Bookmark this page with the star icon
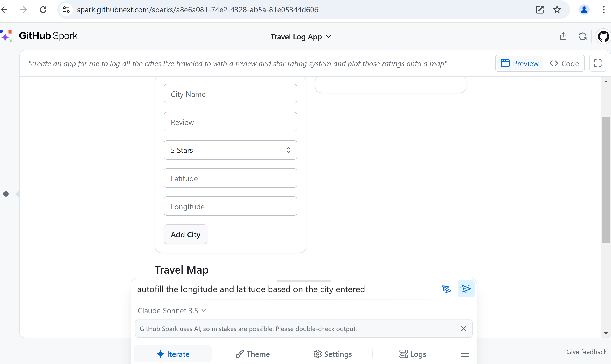611x364 pixels. pyautogui.click(x=557, y=10)
